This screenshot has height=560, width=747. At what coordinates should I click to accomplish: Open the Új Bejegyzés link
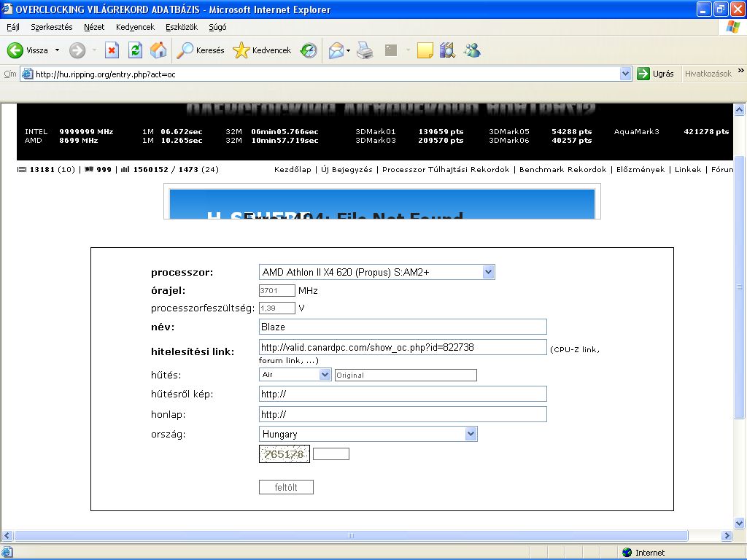click(347, 169)
